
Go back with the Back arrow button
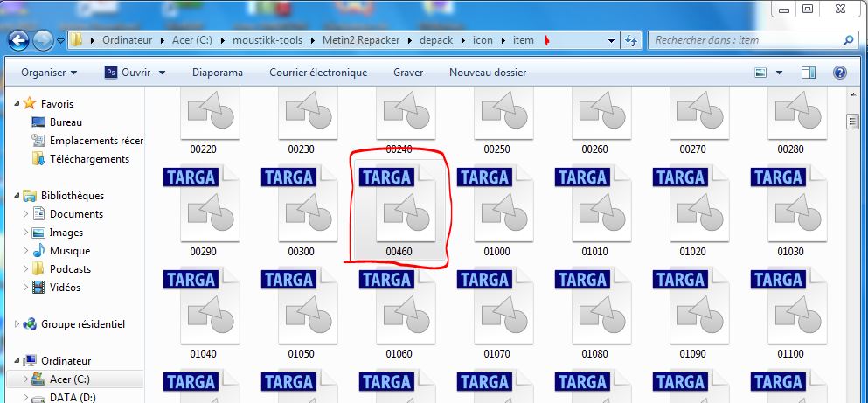pyautogui.click(x=18, y=40)
